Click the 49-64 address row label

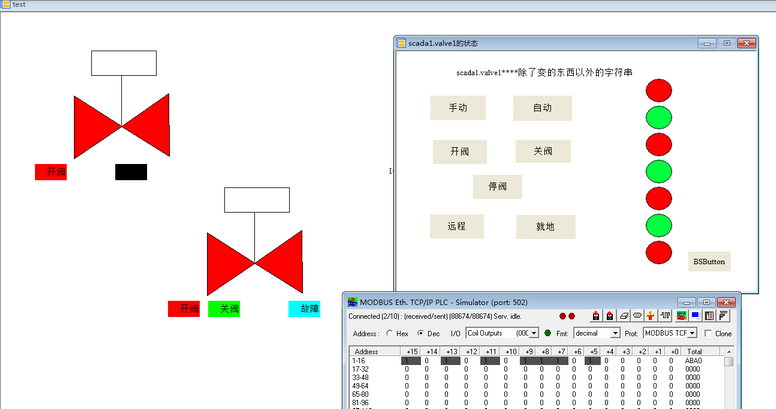[360, 386]
